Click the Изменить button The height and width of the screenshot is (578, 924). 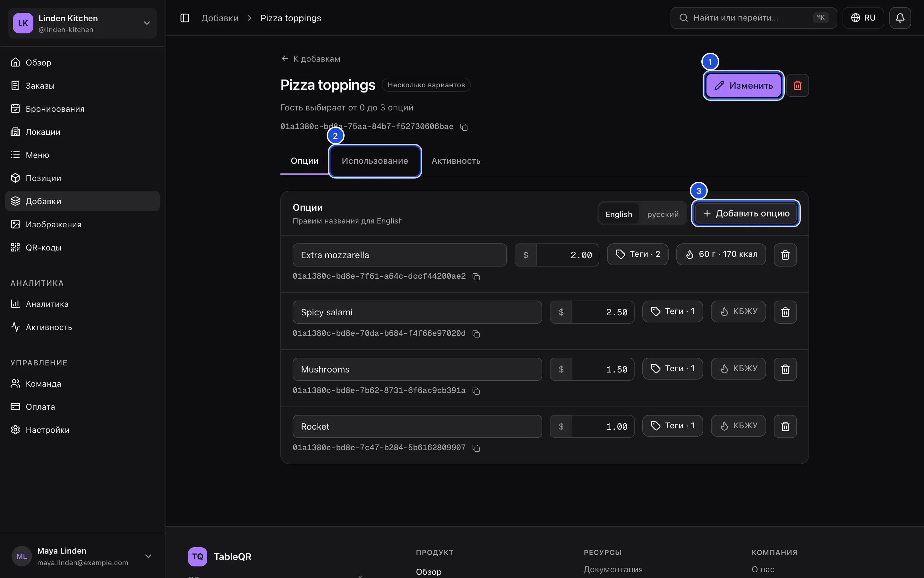(743, 85)
